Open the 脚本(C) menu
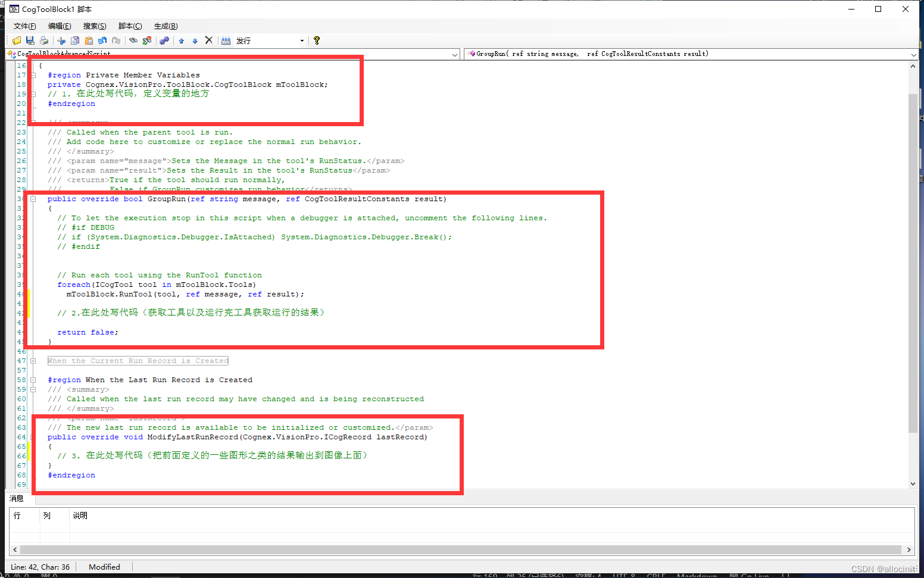 [x=130, y=26]
